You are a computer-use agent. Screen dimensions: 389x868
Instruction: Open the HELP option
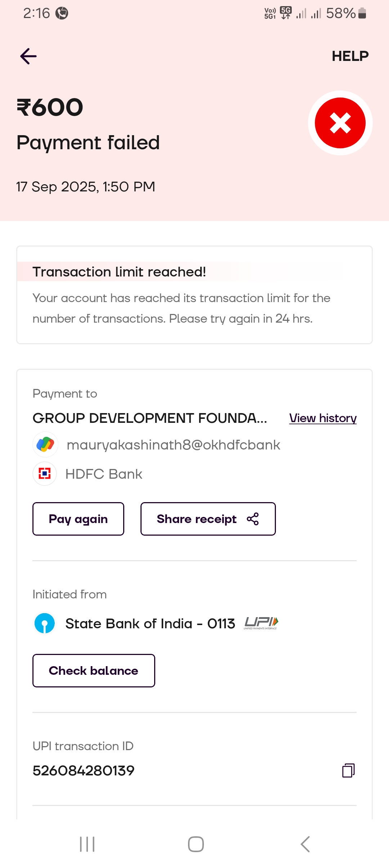click(350, 56)
